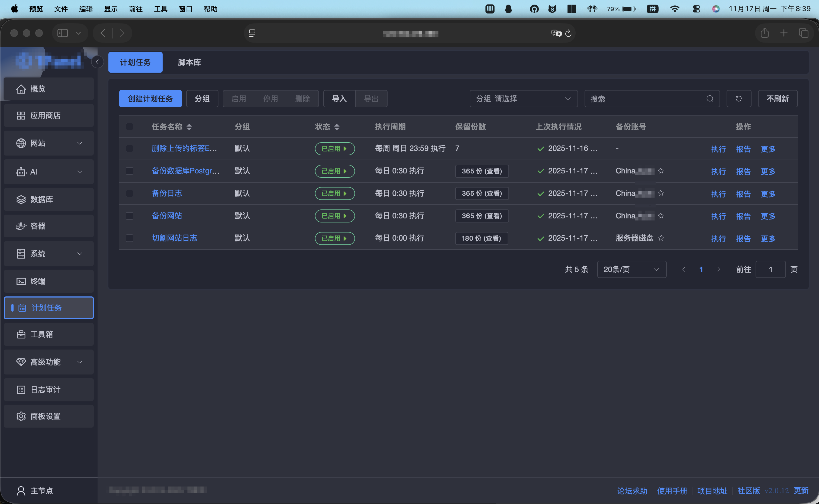
Task: Select the 计划任务 tab
Action: click(135, 62)
